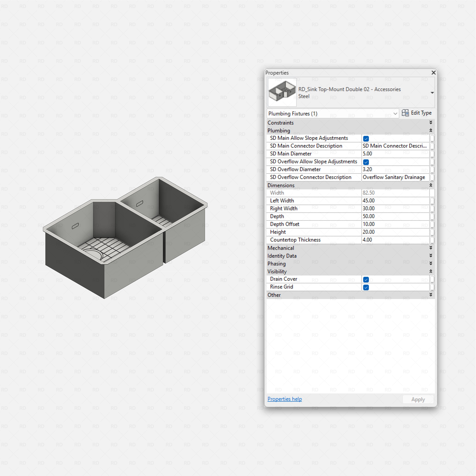Click the associate parameter button beside SD Main Diameter
476x476 pixels.
click(x=432, y=154)
